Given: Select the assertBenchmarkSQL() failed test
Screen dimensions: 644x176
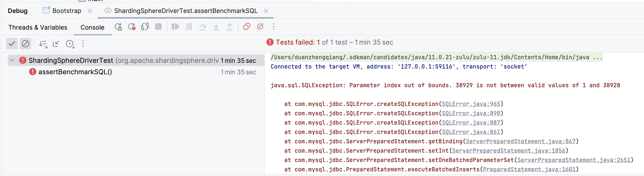Looking at the screenshot, I should pyautogui.click(x=75, y=72).
